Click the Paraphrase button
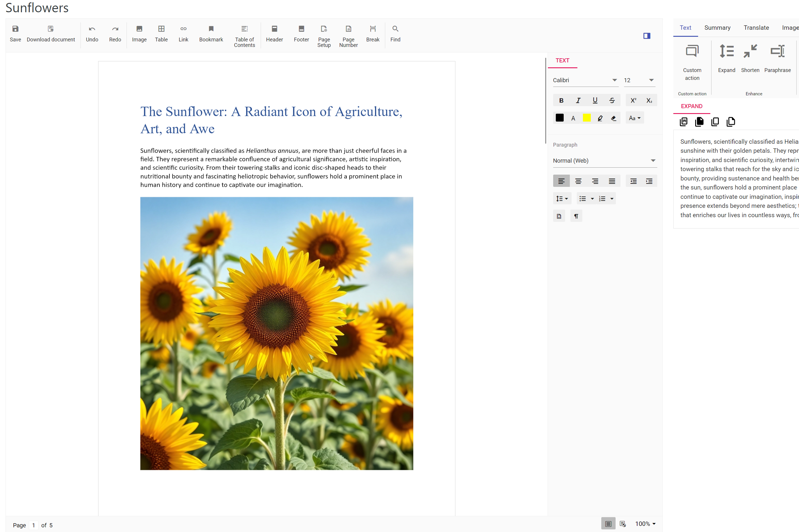Viewport: 799px width, 532px height. [x=777, y=58]
